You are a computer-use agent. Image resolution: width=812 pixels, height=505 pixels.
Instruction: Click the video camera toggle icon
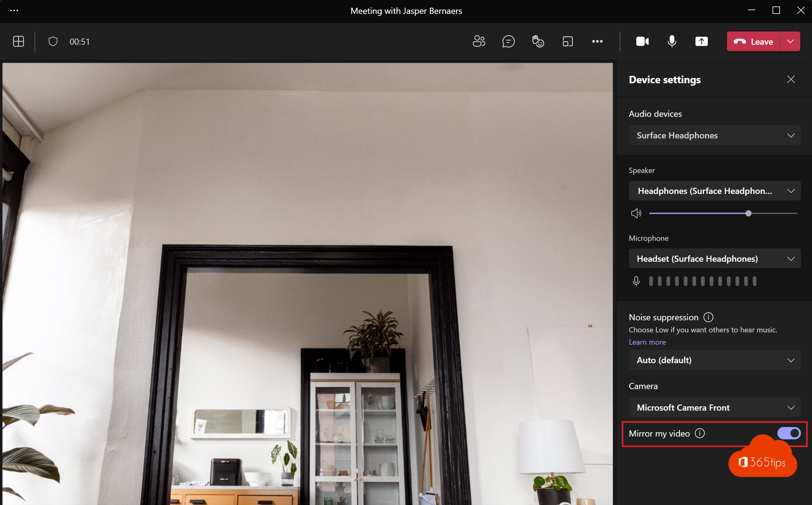point(642,41)
